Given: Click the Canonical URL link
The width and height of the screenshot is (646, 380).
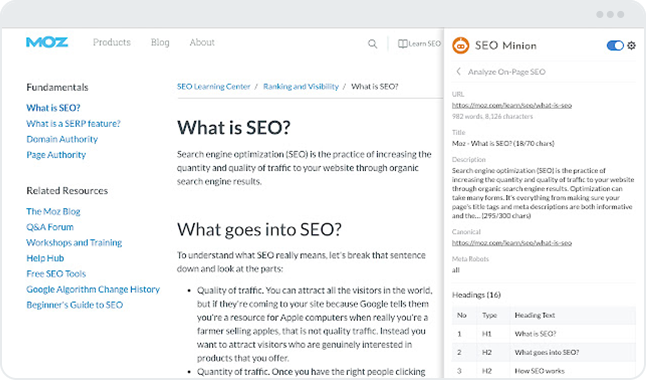Looking at the screenshot, I should 512,243.
